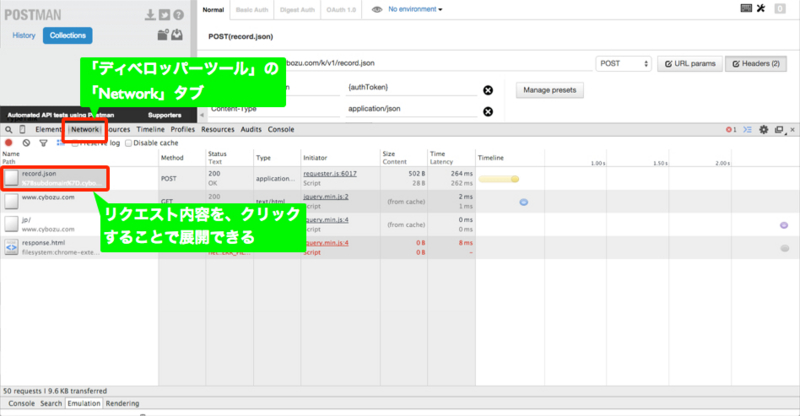Create a new collection via folder icon
Image resolution: width=800 pixels, height=416 pixels.
163,35
